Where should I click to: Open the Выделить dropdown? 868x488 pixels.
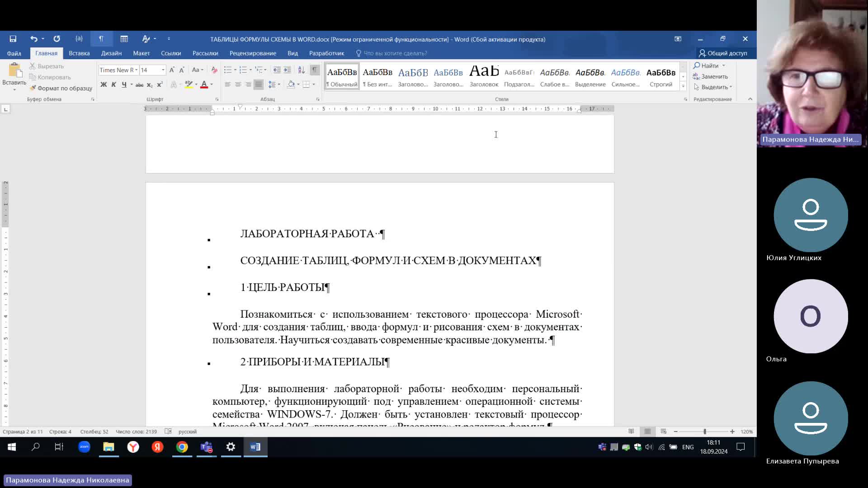coord(713,87)
